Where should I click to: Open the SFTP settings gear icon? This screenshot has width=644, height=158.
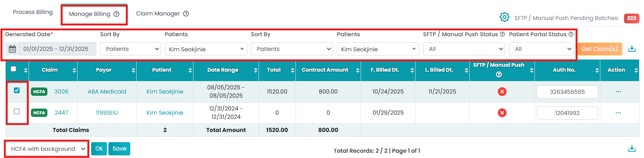click(x=504, y=17)
